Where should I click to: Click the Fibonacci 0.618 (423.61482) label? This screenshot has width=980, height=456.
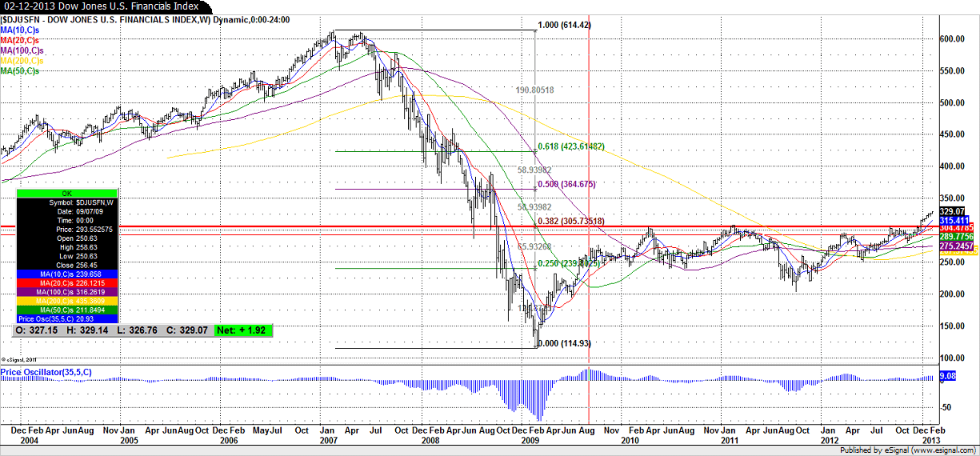point(570,146)
